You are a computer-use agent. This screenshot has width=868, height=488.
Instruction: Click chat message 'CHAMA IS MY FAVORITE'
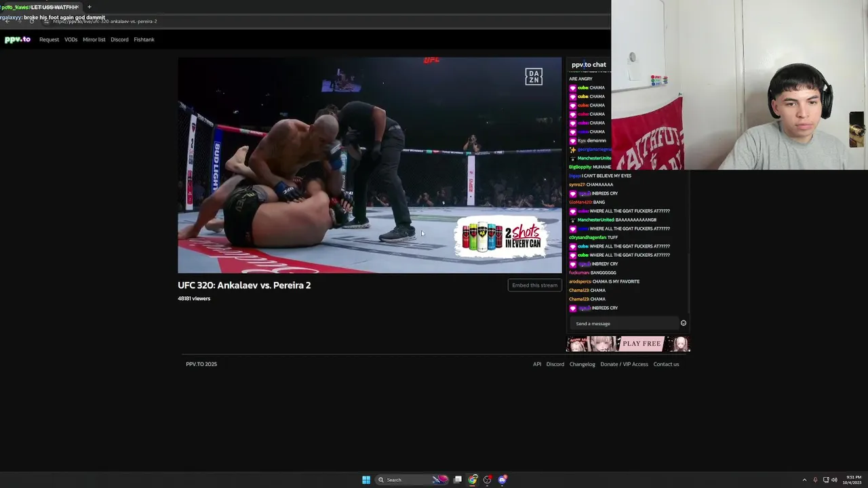pyautogui.click(x=617, y=281)
